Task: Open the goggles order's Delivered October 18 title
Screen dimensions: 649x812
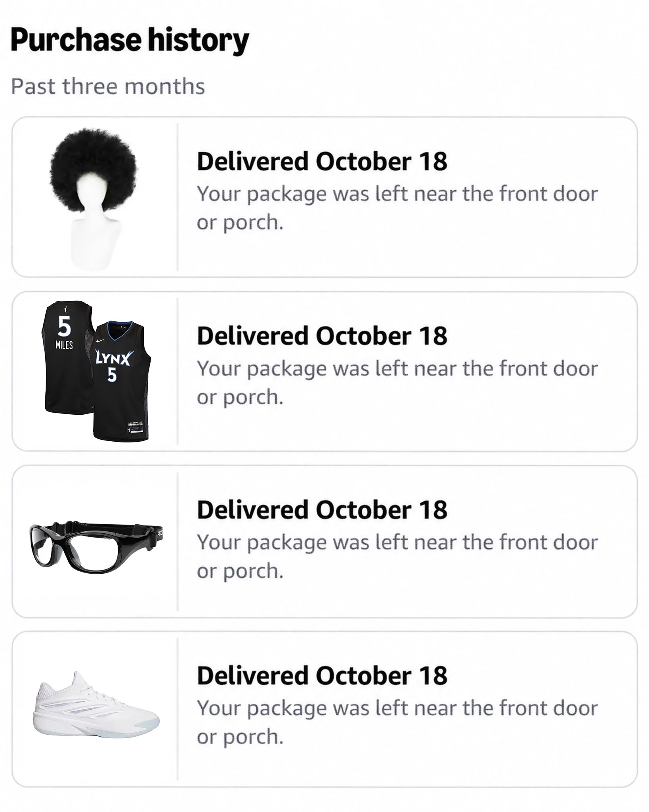Action: (x=322, y=509)
